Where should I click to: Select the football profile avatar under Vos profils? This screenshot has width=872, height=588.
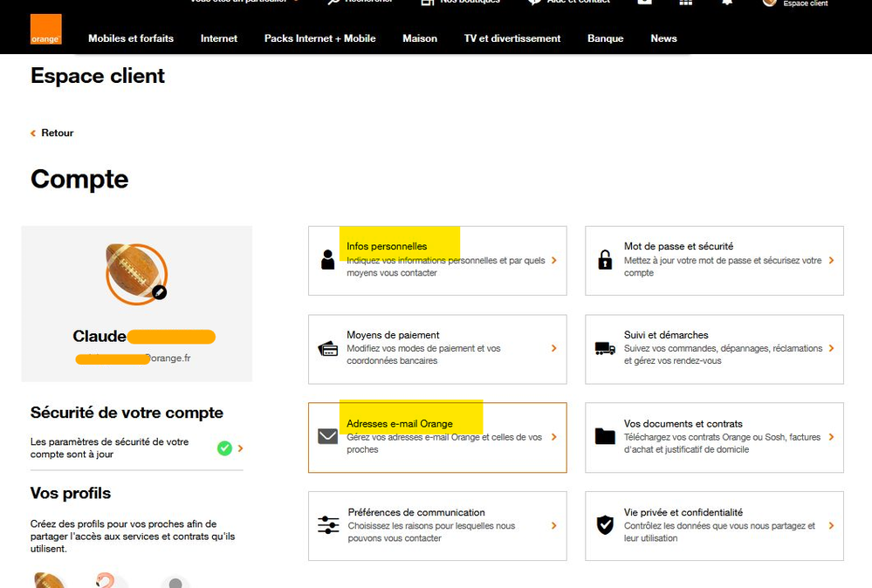pos(48,580)
